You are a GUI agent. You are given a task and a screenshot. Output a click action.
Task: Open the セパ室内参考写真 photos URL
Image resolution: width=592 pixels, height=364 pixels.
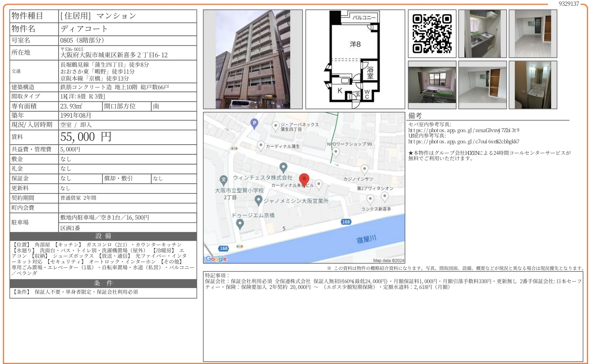click(x=464, y=130)
